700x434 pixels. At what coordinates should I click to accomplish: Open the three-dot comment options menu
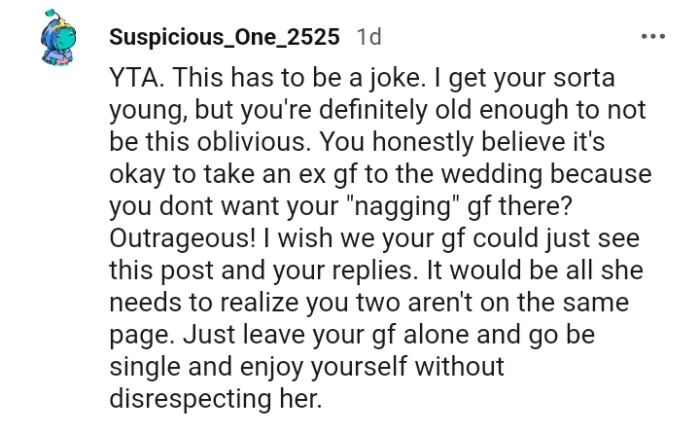(x=654, y=38)
